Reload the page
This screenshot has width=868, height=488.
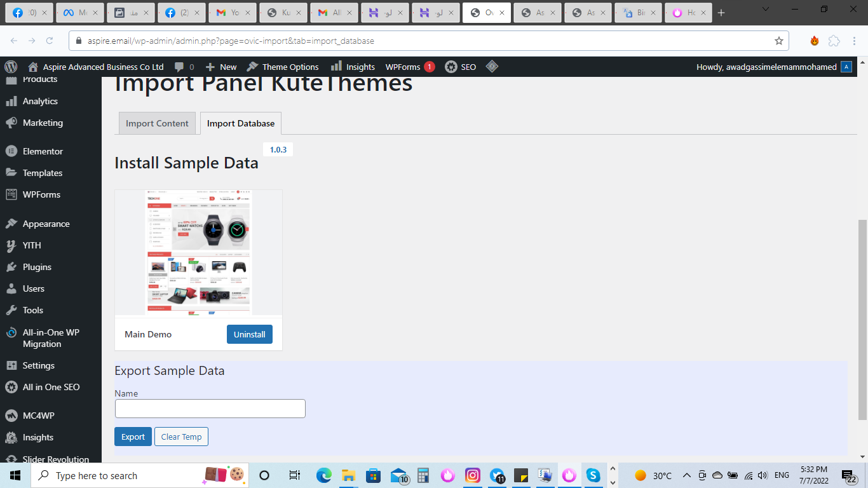tap(50, 41)
